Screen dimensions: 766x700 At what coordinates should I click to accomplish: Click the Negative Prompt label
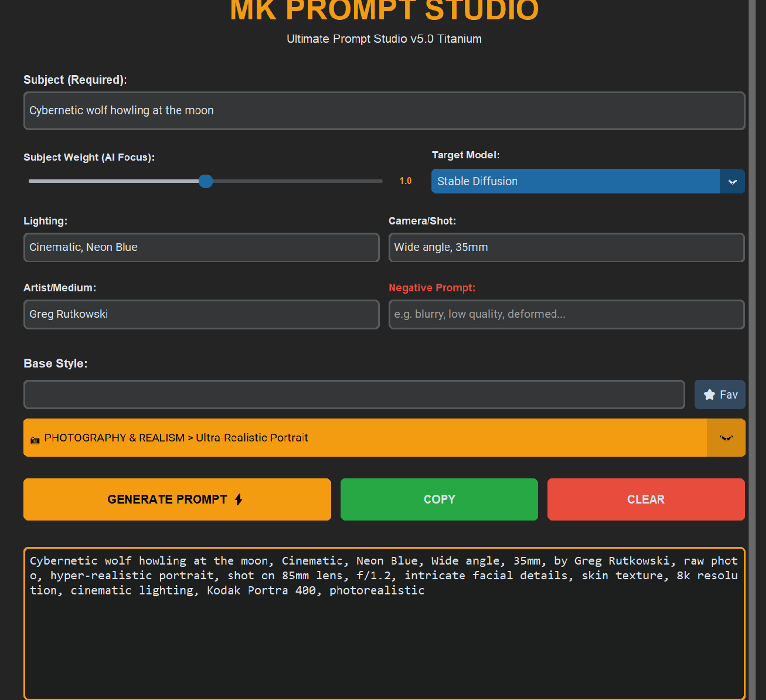point(431,288)
